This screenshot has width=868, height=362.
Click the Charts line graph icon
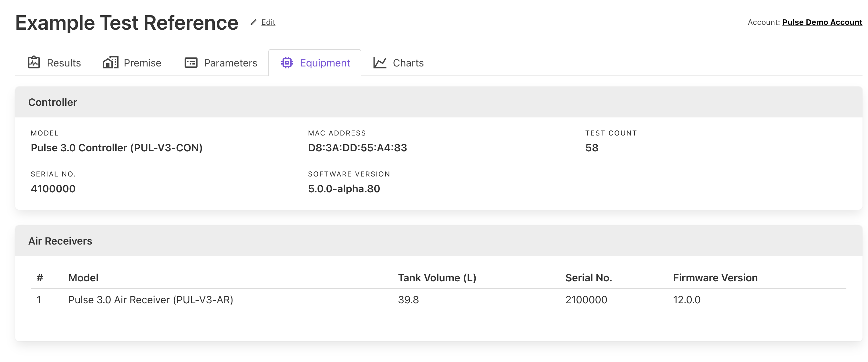[x=379, y=63]
